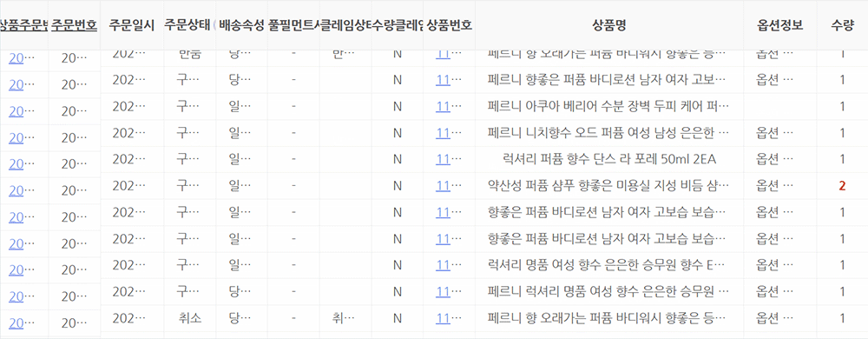Open product number link for 단스 라 포레 row
868x339 pixels.
tap(443, 160)
